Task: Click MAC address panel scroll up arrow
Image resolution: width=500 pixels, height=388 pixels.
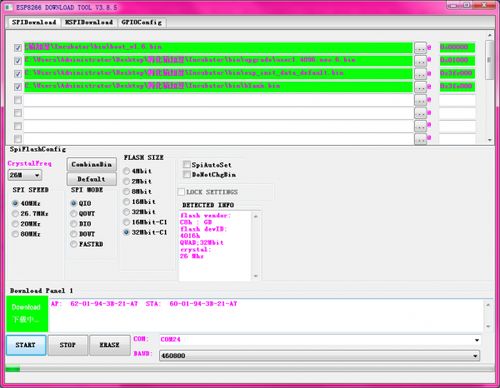Action: [x=488, y=305]
